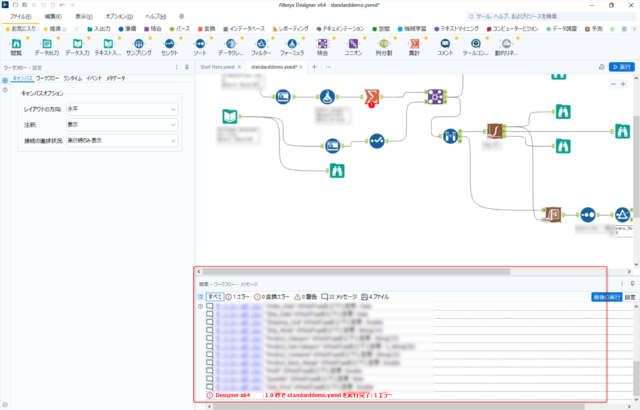Filter results by 0 変換エラー
Screen dimensions: 640x410
click(x=272, y=297)
